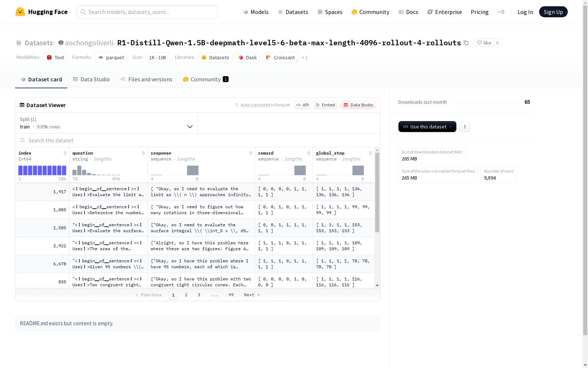Click the table vertical scrollbar thumb
Image resolution: width=588 pixels, height=368 pixels.
pyautogui.click(x=377, y=192)
